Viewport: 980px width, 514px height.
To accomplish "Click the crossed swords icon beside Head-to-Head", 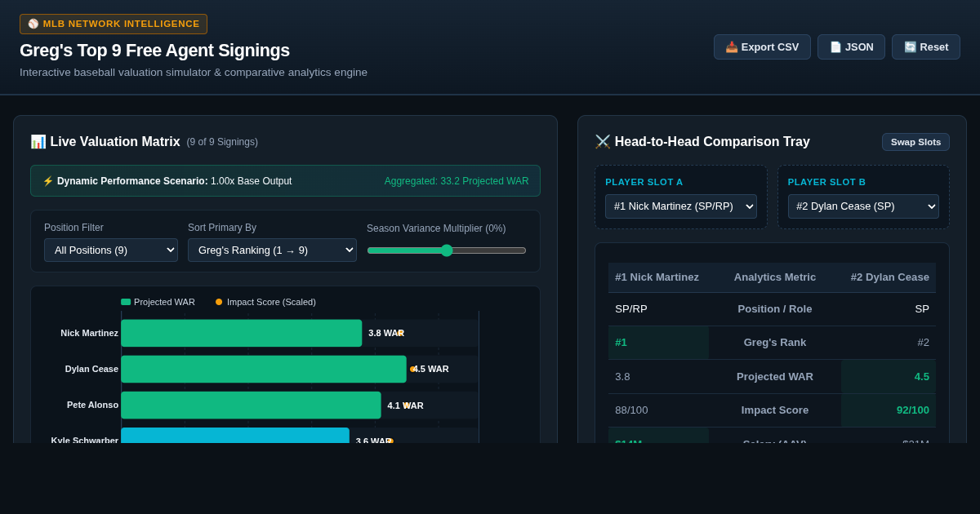I will coord(603,142).
